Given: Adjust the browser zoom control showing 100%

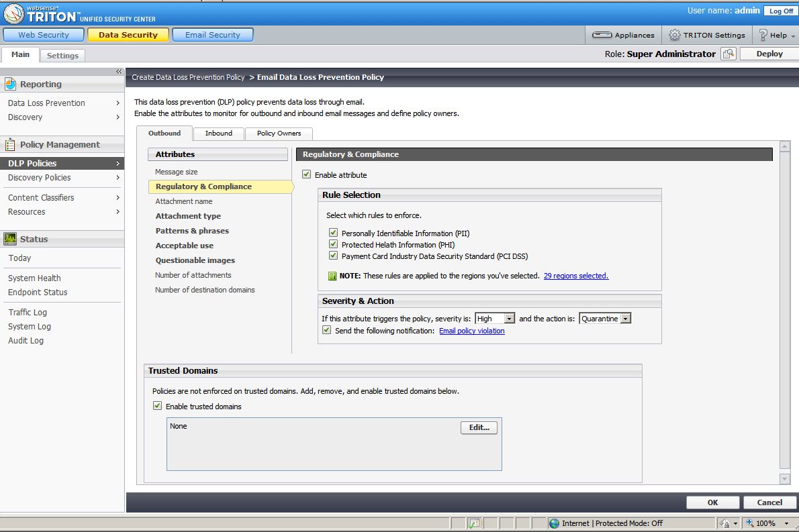Looking at the screenshot, I should coord(766,523).
